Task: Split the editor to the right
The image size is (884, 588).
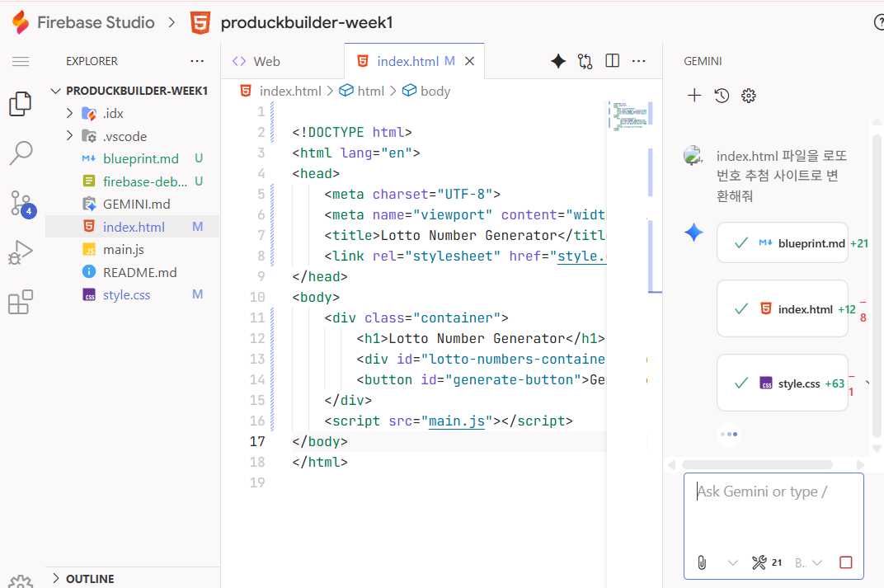Action: point(612,61)
